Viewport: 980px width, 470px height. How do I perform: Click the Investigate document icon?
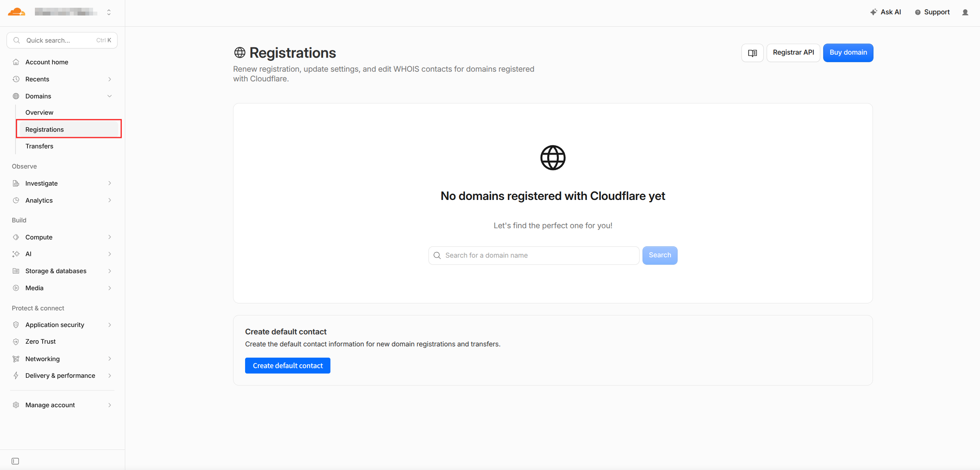click(x=16, y=183)
